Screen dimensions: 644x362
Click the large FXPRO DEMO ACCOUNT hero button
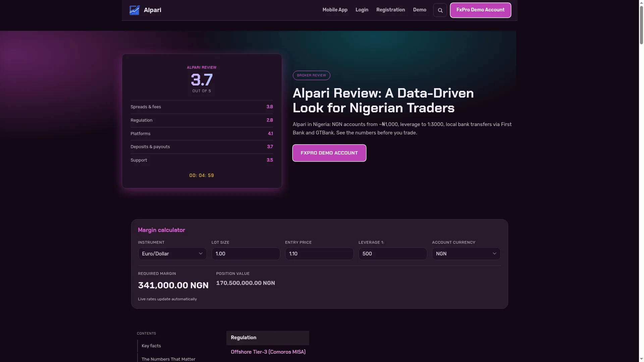(329, 153)
